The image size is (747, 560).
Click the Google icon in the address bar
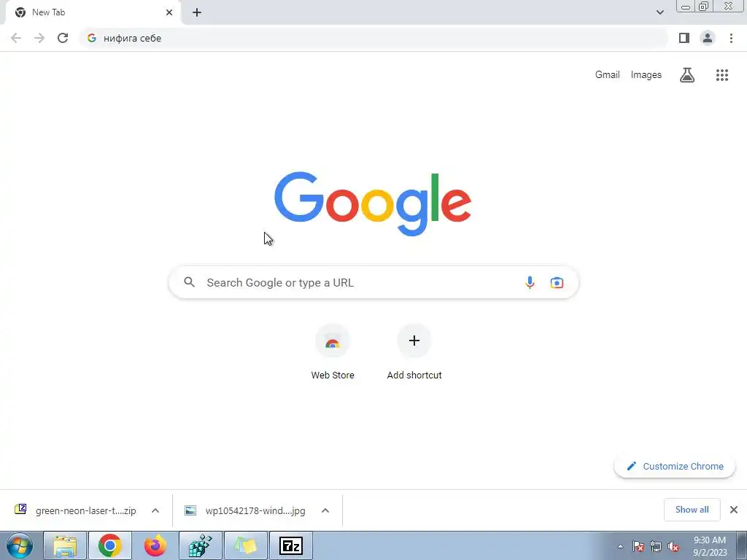[x=92, y=38]
